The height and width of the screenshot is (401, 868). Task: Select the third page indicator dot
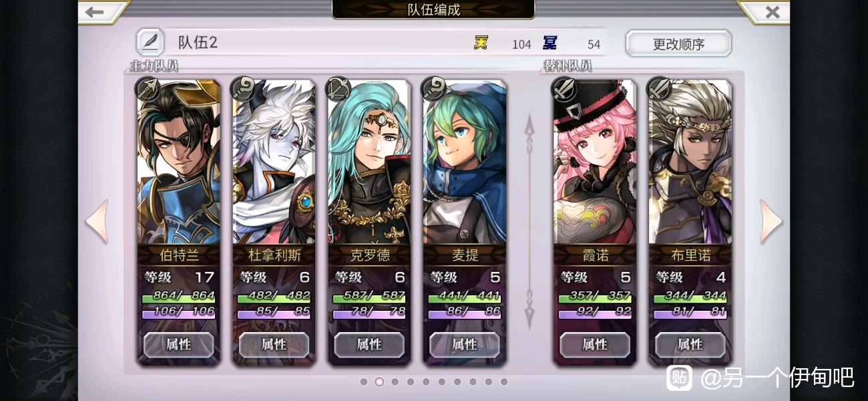tap(395, 382)
